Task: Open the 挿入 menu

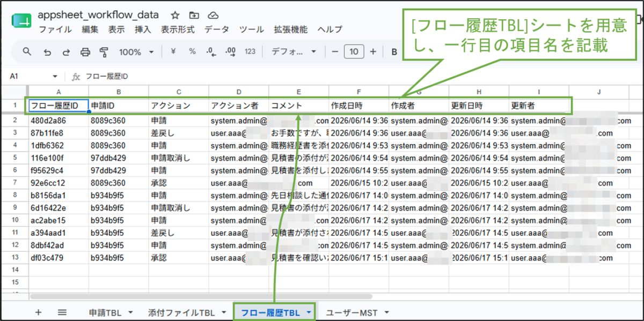Action: coord(143,29)
